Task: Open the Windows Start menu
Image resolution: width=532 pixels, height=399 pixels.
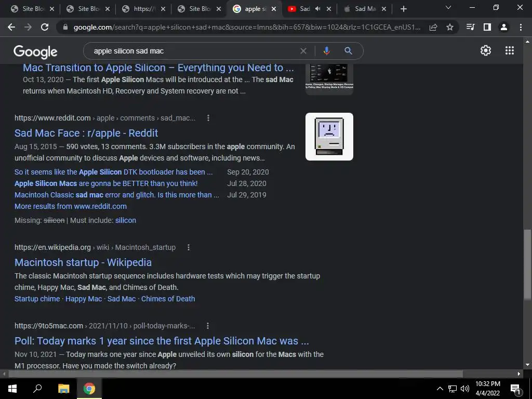Action: pos(12,389)
